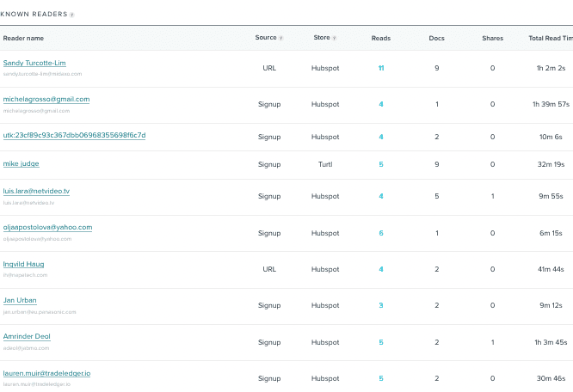
Task: Sort by the Shares column header
Action: coord(492,38)
